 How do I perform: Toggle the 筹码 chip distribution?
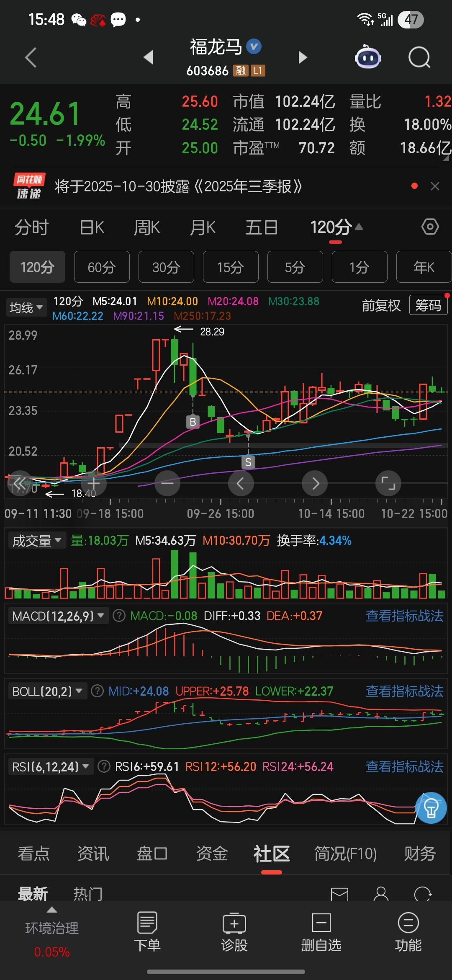(x=428, y=305)
